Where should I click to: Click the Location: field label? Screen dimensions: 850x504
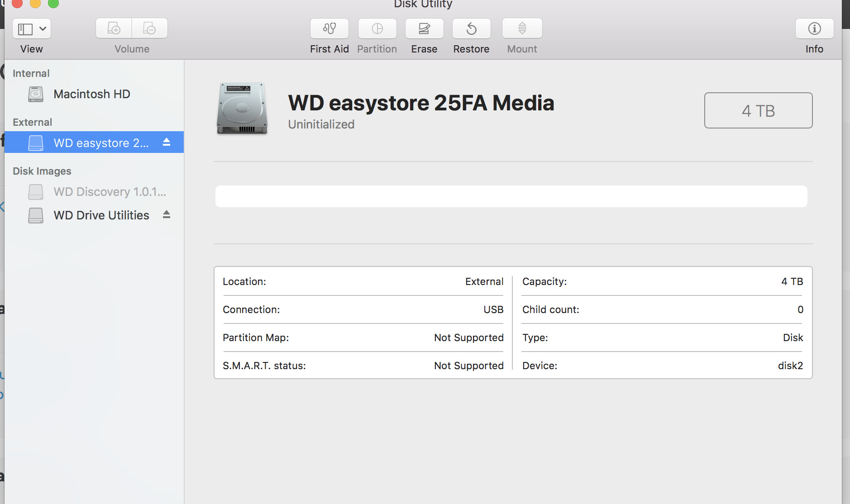244,281
